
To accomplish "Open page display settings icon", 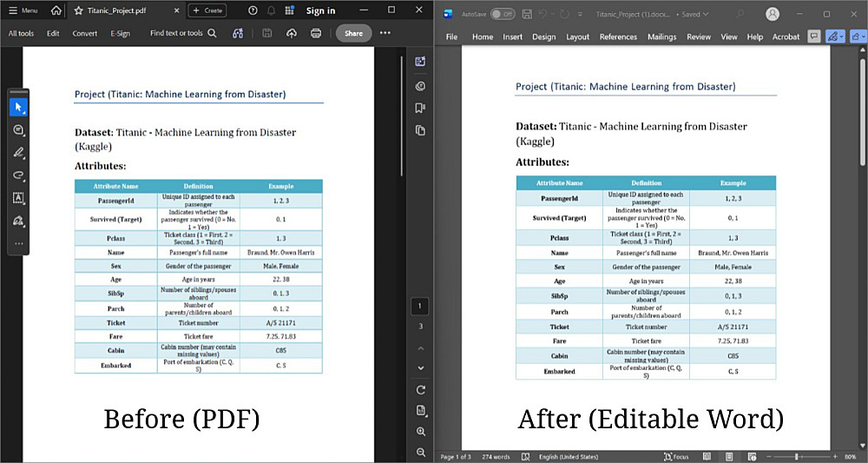I will 421,410.
